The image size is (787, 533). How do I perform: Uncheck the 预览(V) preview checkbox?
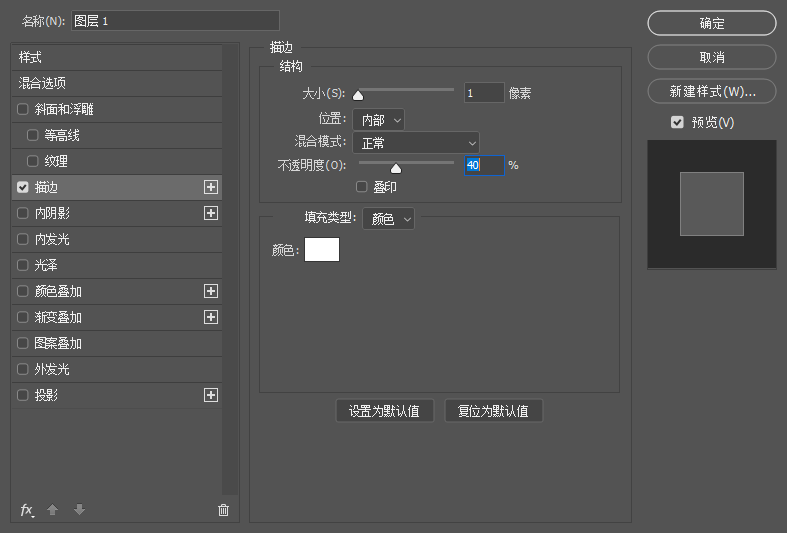pos(677,122)
